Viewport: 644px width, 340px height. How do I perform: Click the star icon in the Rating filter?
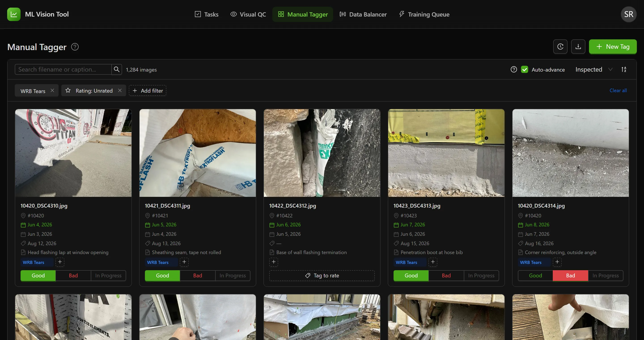point(68,91)
